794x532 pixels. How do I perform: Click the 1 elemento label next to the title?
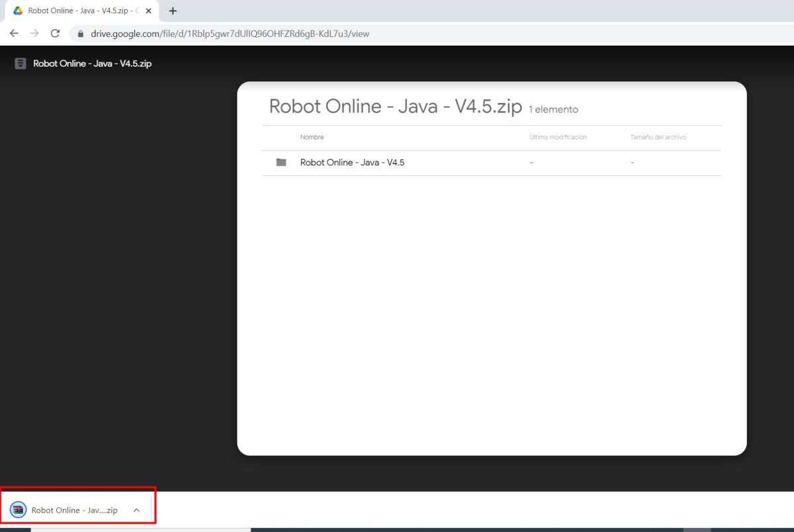tap(553, 109)
